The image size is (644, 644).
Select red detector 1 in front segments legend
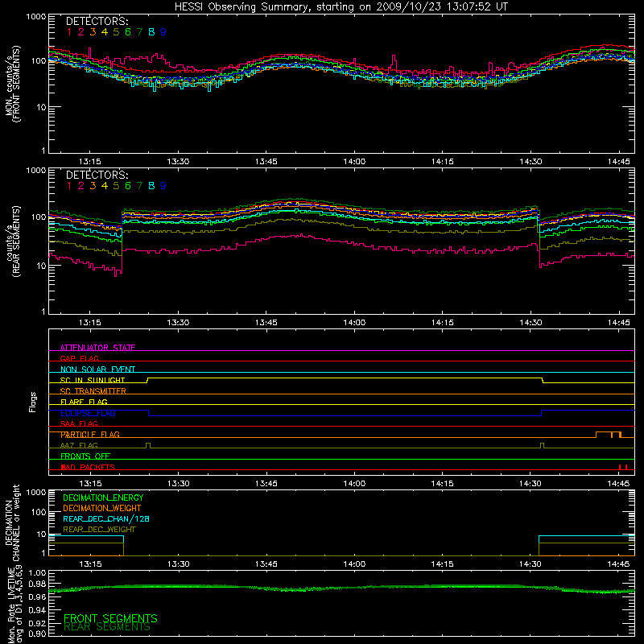tap(69, 32)
